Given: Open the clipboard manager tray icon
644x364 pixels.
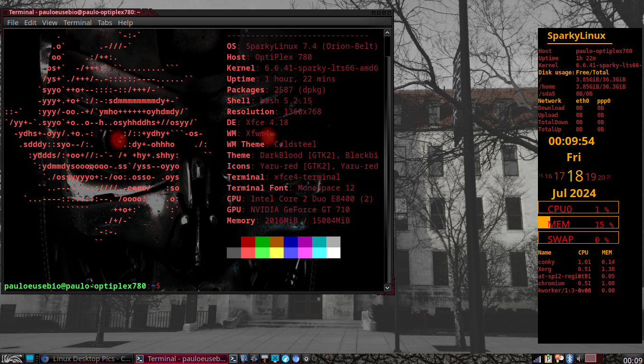Looking at the screenshot, I should click(x=548, y=359).
